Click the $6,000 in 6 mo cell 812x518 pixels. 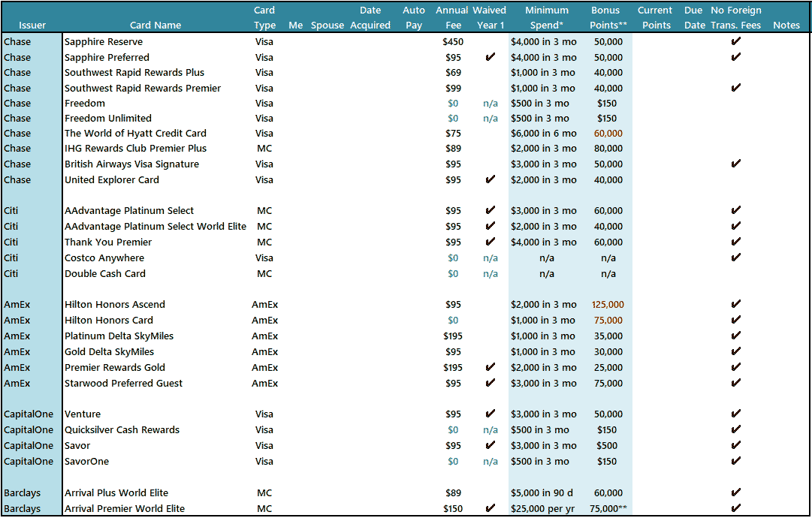pyautogui.click(x=543, y=133)
